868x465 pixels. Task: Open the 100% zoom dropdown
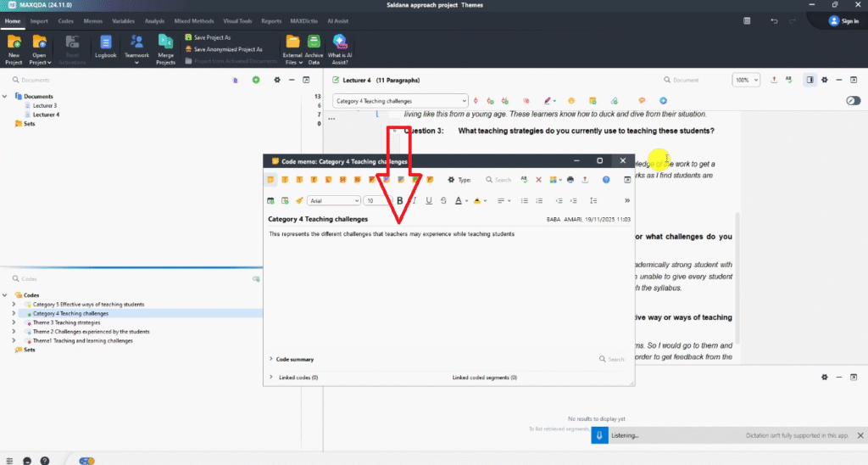coord(746,80)
